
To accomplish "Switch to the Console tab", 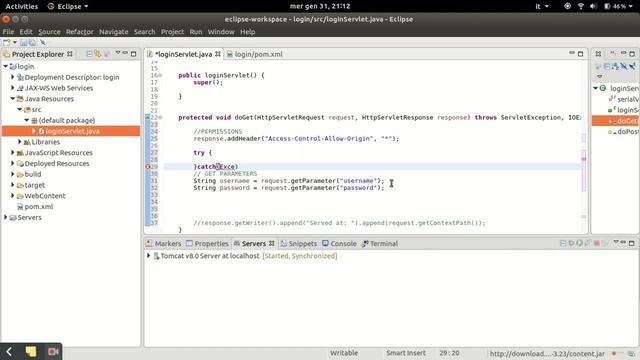I will coord(339,244).
